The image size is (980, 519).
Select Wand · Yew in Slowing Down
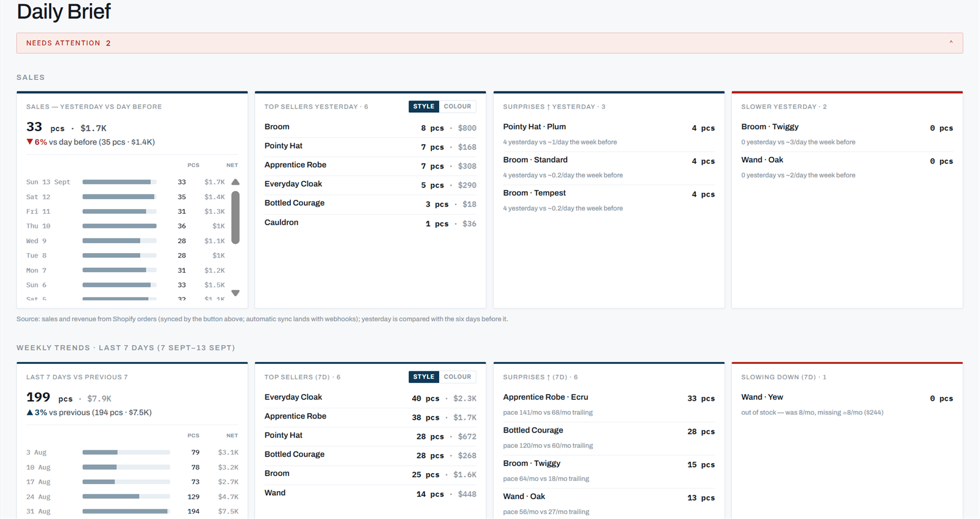pyautogui.click(x=847, y=404)
